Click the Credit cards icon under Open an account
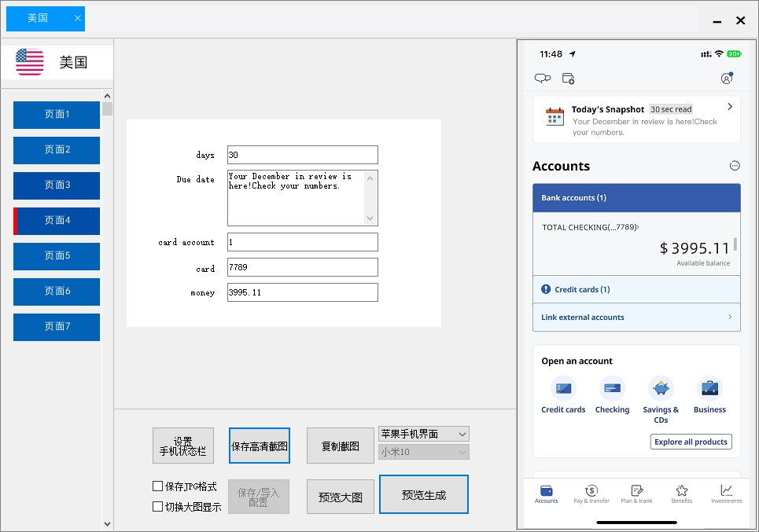759x532 pixels. 563,388
